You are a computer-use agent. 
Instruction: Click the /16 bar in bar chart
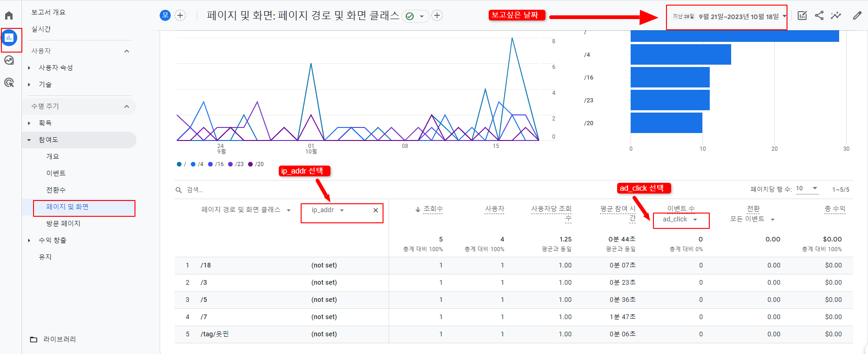click(x=670, y=77)
